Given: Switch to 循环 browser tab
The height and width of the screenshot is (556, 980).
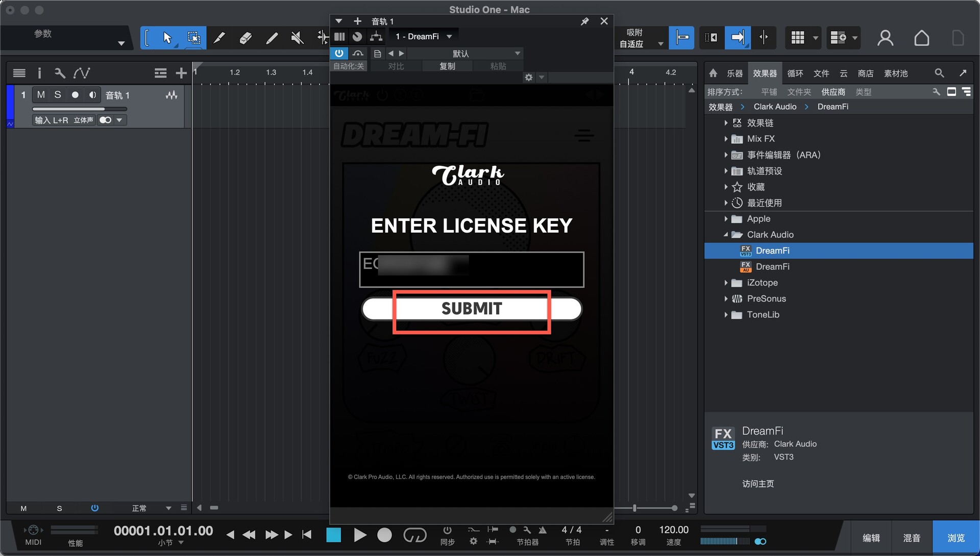Looking at the screenshot, I should [x=795, y=73].
